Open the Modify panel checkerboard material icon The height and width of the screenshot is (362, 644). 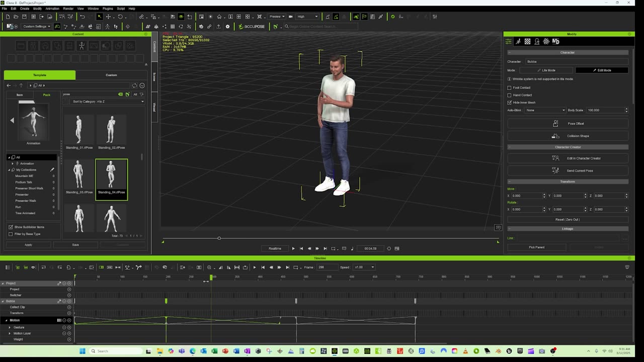coord(527,42)
